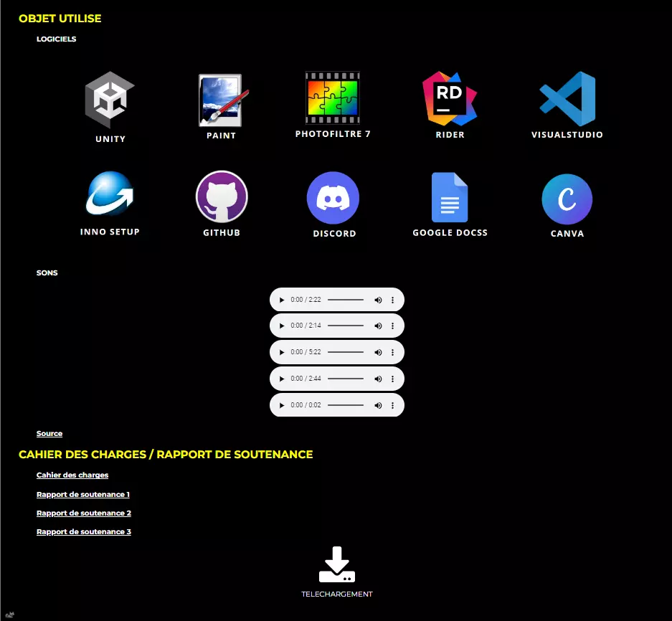Click the GITHUB caption text

[x=222, y=233]
